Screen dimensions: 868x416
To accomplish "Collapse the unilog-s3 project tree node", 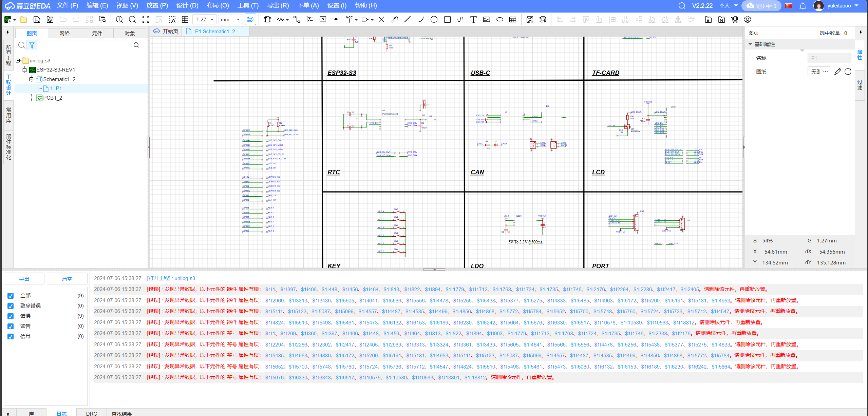I will 18,61.
